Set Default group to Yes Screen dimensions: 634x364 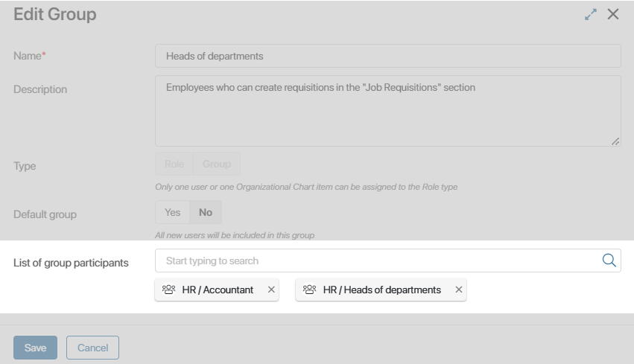(x=172, y=212)
